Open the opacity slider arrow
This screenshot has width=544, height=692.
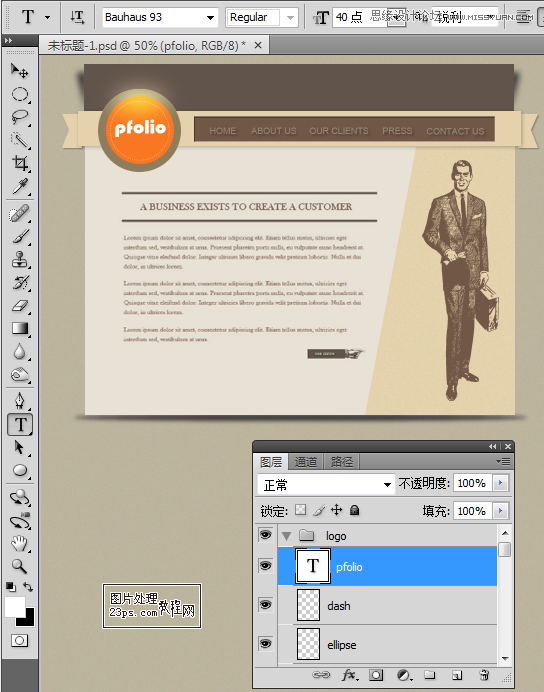(x=501, y=483)
